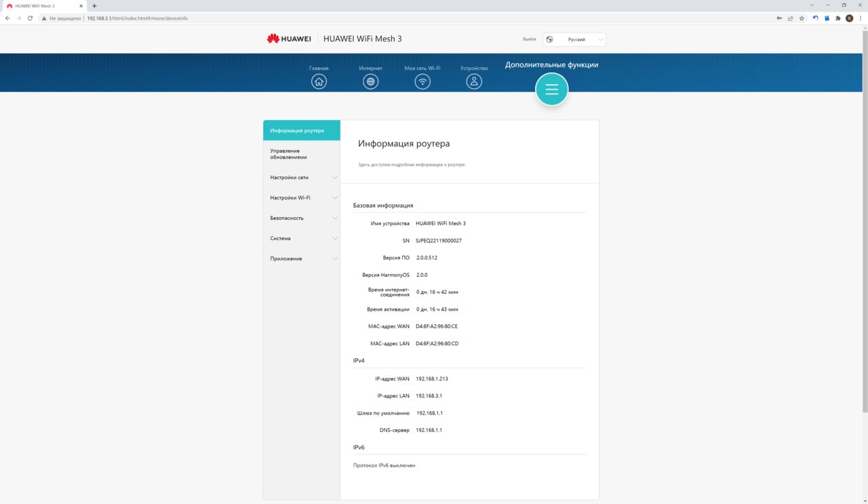Expand the Безопасность section
Viewport: 868px width, 504px height.
pyautogui.click(x=302, y=218)
